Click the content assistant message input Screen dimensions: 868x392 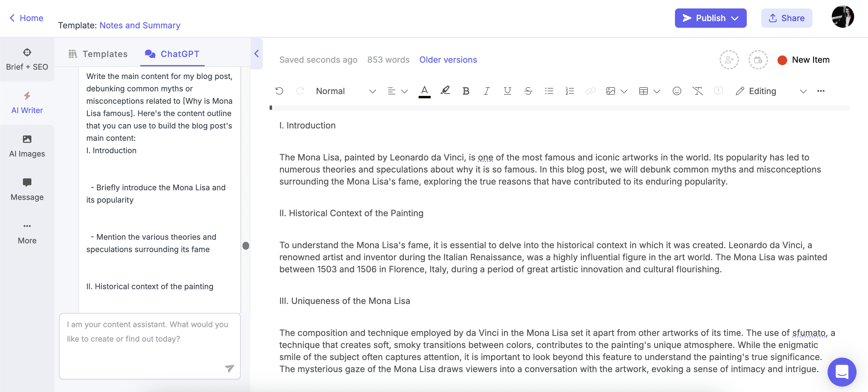click(x=150, y=346)
